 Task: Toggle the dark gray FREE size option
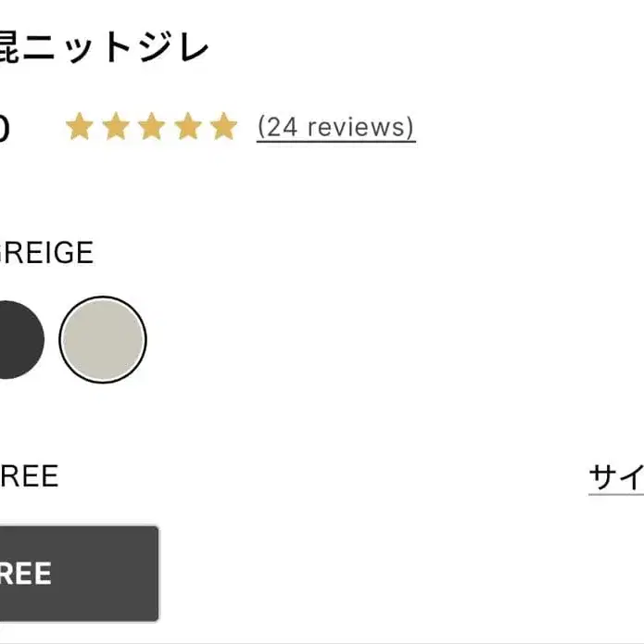pos(74,574)
